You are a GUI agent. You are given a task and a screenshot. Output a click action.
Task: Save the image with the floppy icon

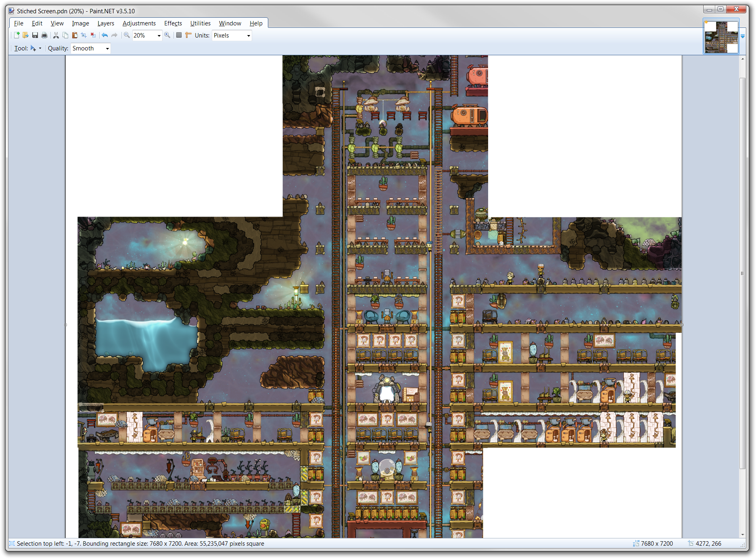[x=35, y=35]
